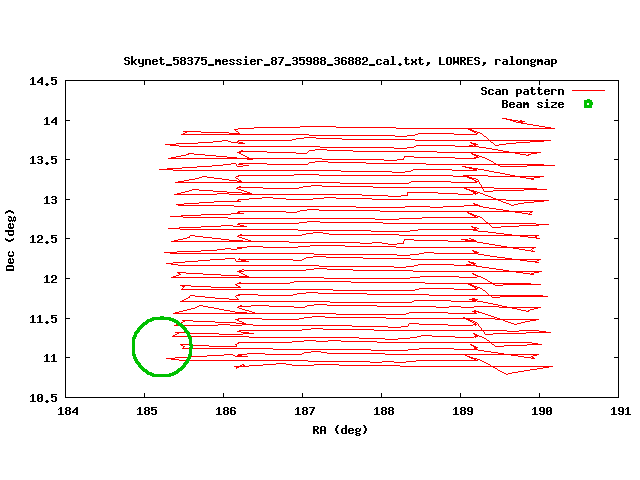Click the 'Dec (deg)' axis label
640x480 pixels.
tap(10, 240)
